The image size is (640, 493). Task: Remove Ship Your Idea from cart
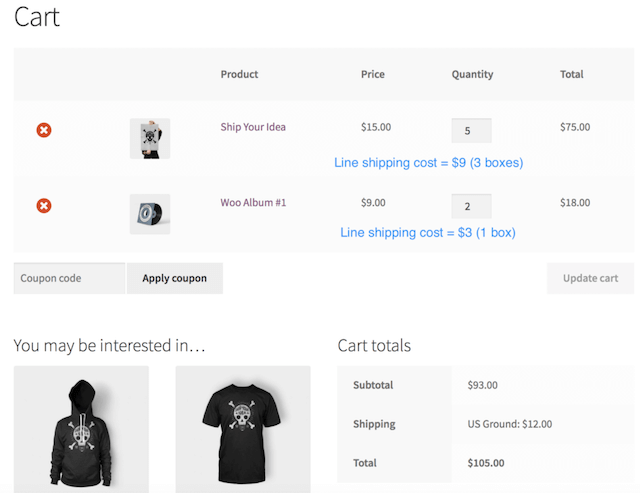pyautogui.click(x=44, y=130)
